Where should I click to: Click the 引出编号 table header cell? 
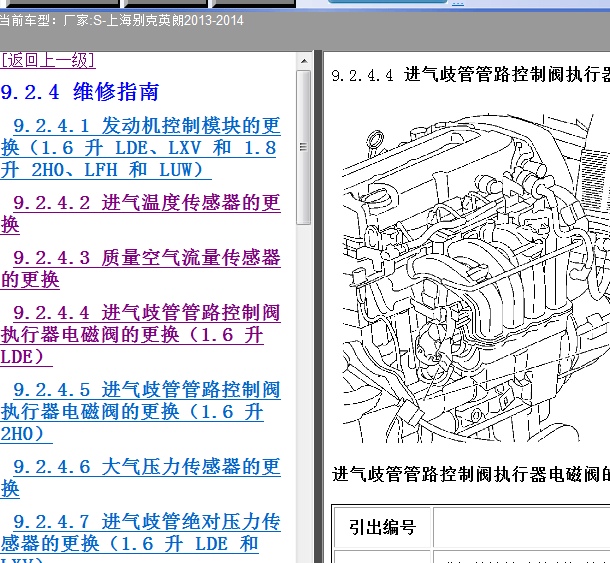pos(382,527)
